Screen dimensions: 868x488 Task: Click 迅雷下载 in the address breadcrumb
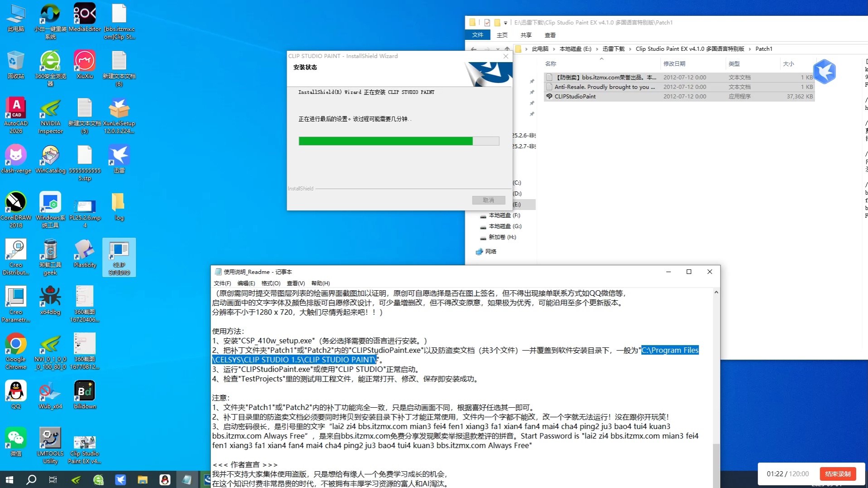pyautogui.click(x=613, y=49)
